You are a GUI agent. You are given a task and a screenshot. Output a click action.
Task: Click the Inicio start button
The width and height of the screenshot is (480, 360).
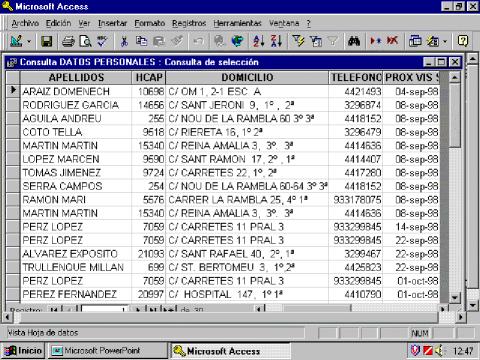[23, 351]
